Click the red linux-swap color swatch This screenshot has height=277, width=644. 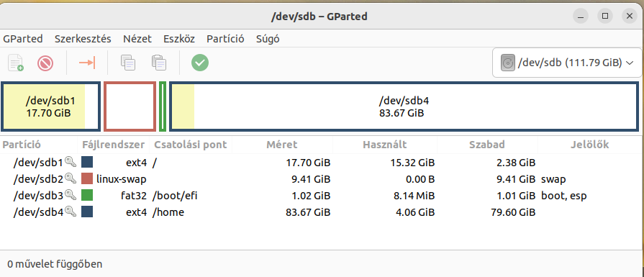(x=87, y=179)
